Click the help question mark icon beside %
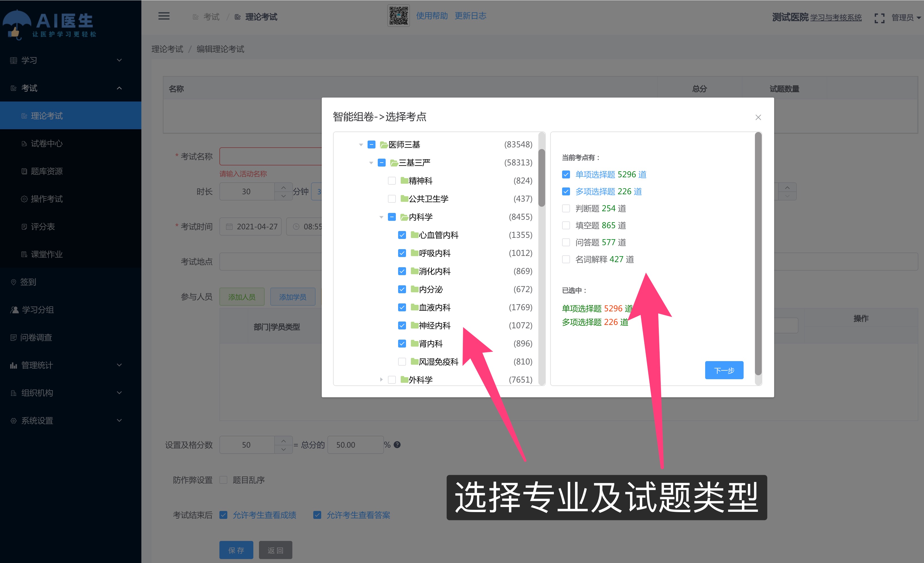This screenshot has width=924, height=563. (397, 445)
